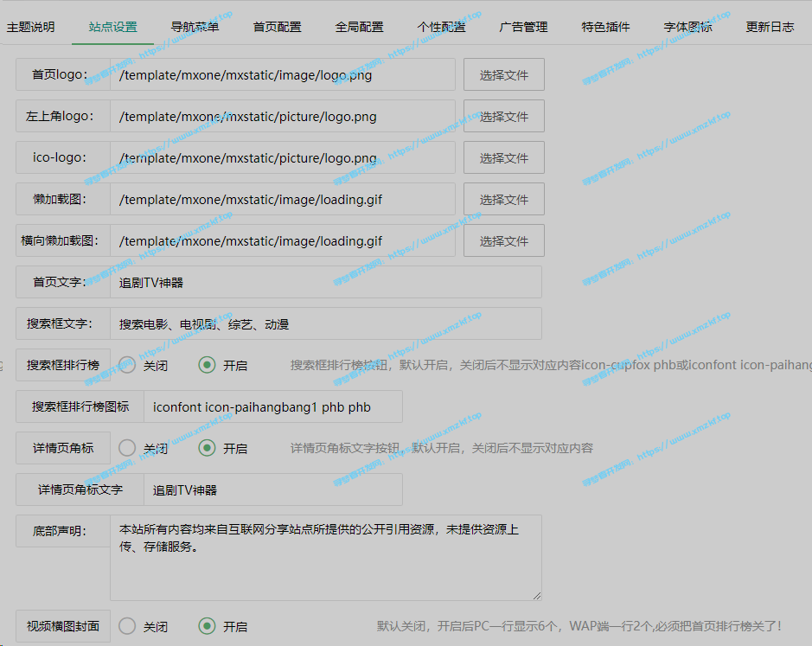
Task: Click the 搜索框文字 input field
Action: [326, 323]
